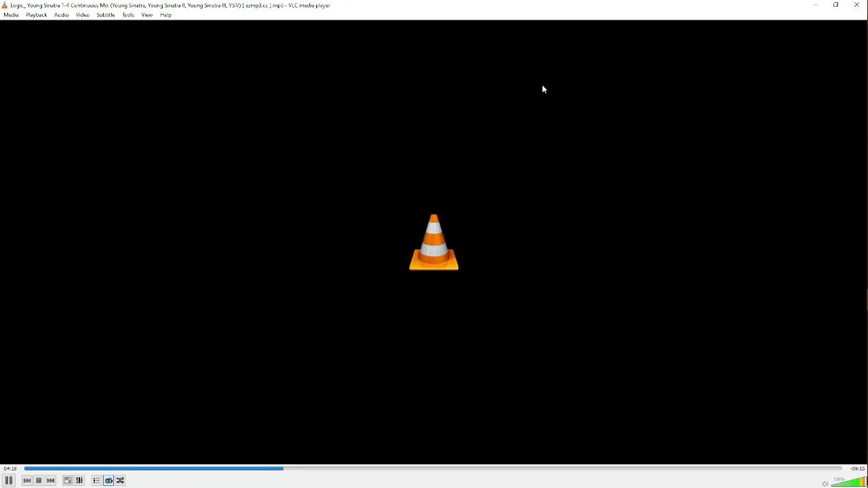Skip to the next track
This screenshot has width=868, height=488.
click(x=51, y=481)
